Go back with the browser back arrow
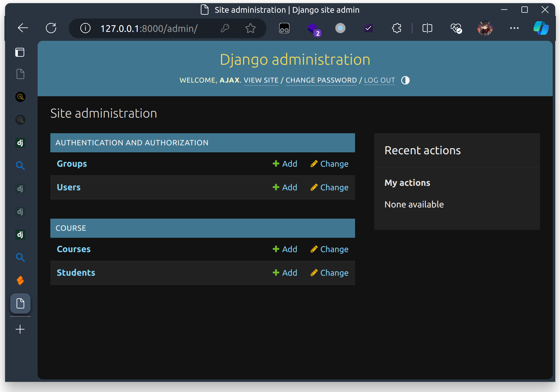Screen dimensions: 560x392 click(23, 28)
